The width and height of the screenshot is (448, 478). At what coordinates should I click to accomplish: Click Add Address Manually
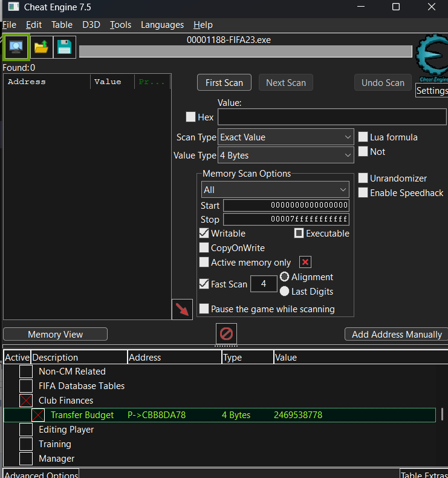397,334
